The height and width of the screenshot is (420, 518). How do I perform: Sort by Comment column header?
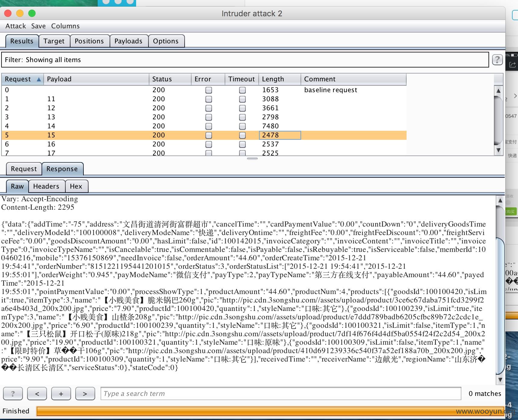tap(354, 79)
